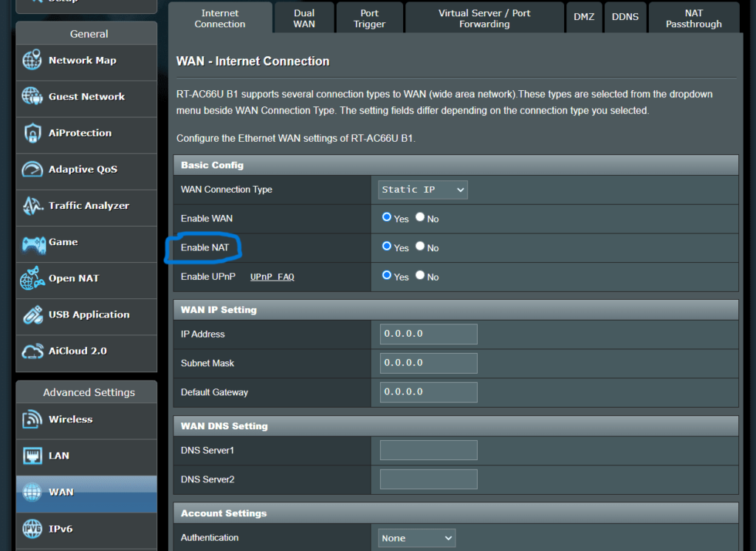This screenshot has height=551, width=756.
Task: Open Traffic Analyzer using its icon
Action: coord(32,205)
